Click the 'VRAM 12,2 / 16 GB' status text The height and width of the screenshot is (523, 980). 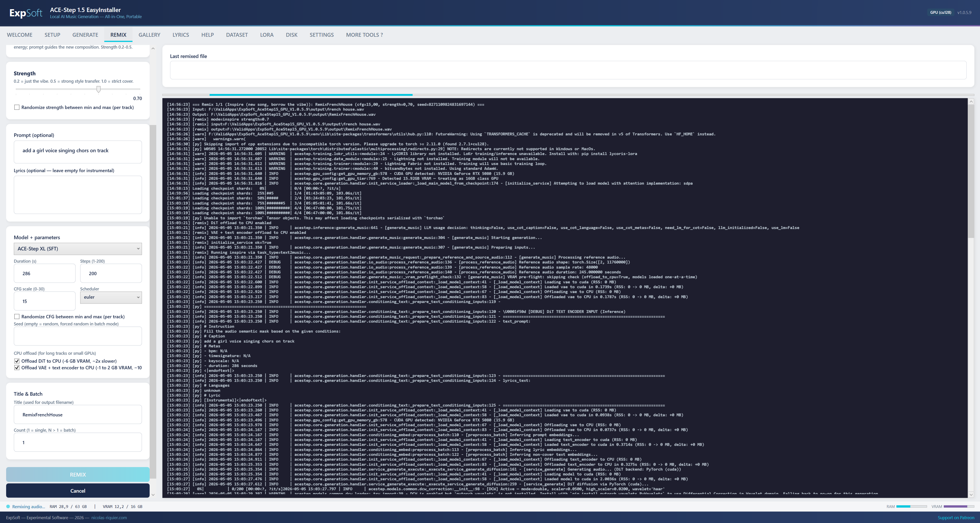click(x=123, y=506)
